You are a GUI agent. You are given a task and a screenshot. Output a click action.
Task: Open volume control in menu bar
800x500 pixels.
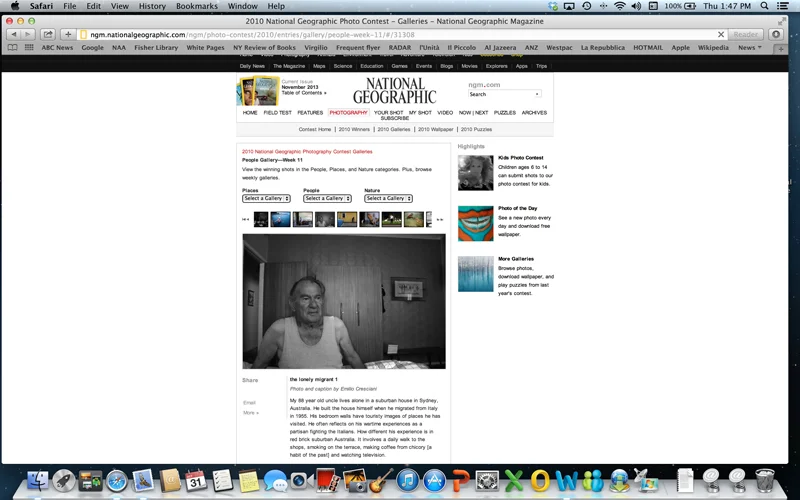pyautogui.click(x=636, y=6)
